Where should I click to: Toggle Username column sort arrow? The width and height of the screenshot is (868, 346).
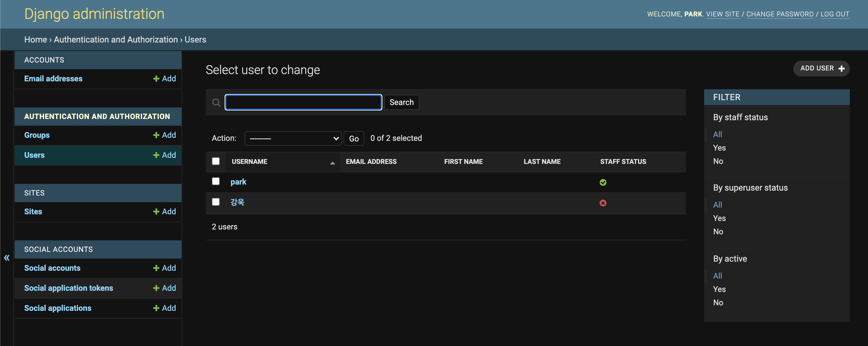point(332,163)
